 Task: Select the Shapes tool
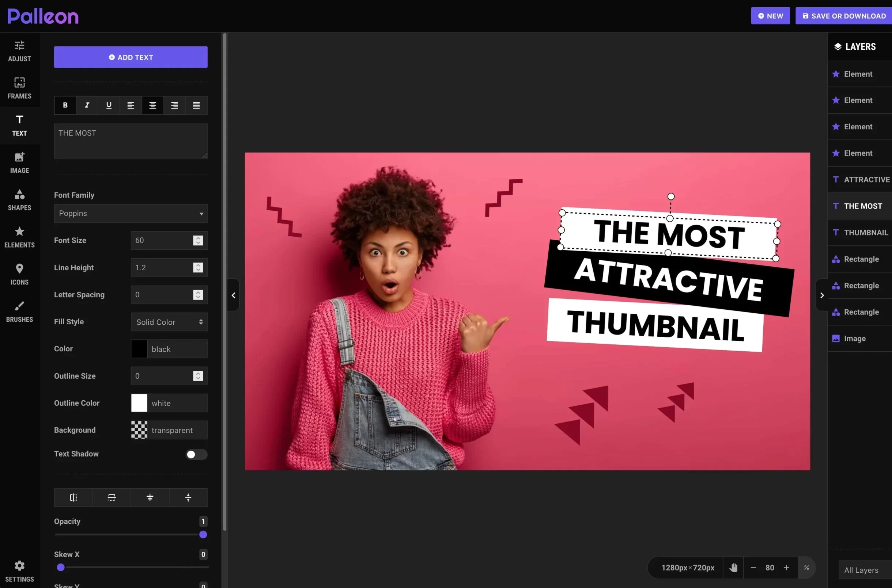[19, 200]
